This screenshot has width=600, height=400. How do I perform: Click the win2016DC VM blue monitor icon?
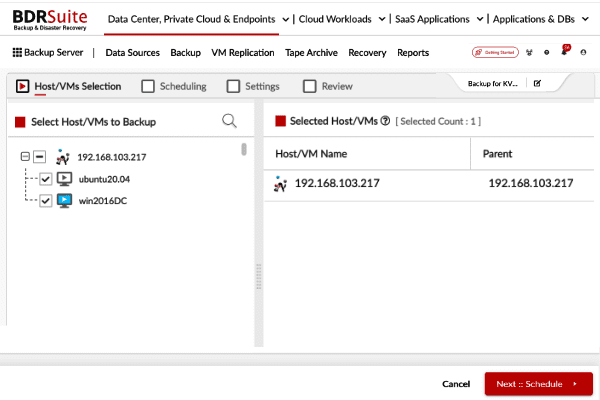[64, 201]
